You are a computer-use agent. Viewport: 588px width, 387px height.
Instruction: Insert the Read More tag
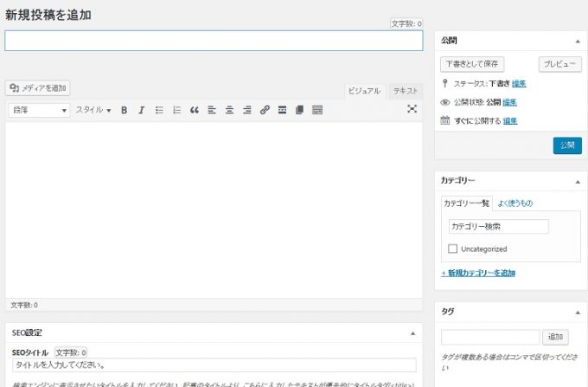pyautogui.click(x=283, y=110)
